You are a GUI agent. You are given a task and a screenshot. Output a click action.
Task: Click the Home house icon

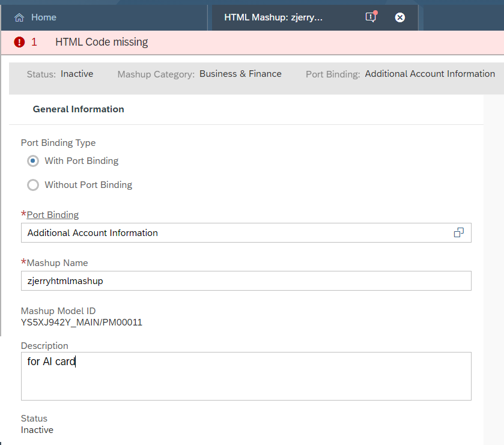pos(19,17)
